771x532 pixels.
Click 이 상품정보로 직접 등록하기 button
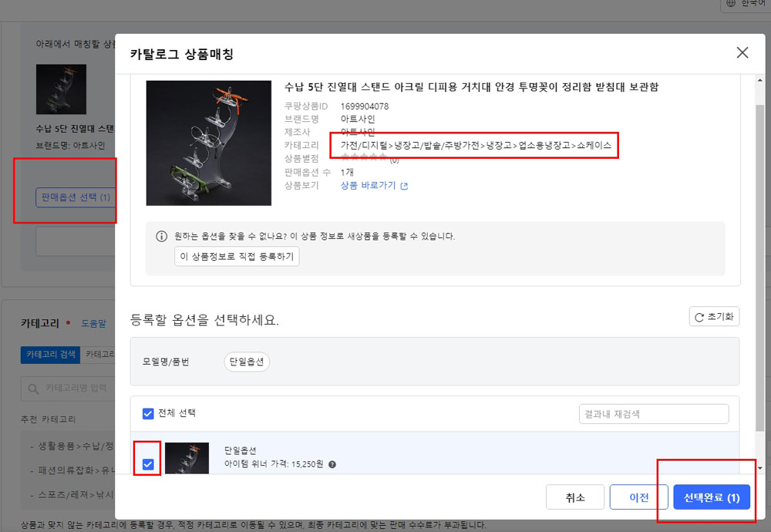[237, 256]
